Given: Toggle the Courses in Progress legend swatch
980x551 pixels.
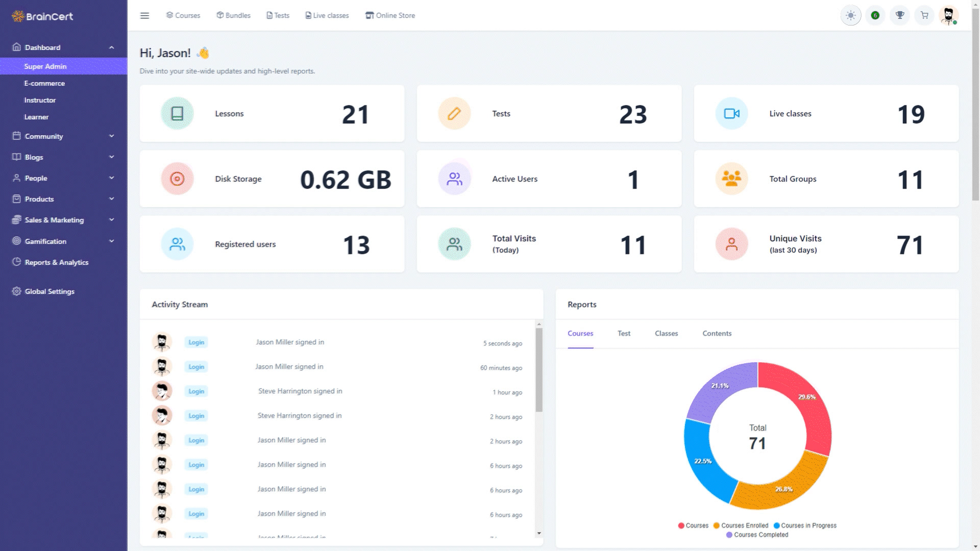Looking at the screenshot, I should point(776,525).
